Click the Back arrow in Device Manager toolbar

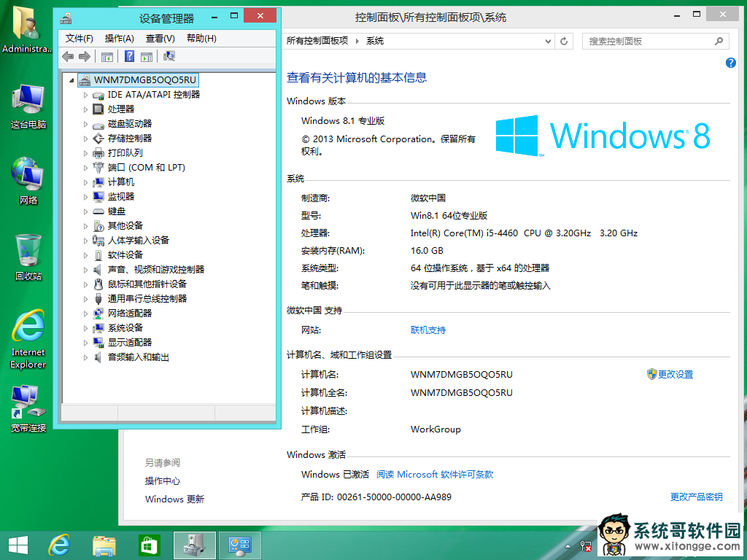pos(68,57)
